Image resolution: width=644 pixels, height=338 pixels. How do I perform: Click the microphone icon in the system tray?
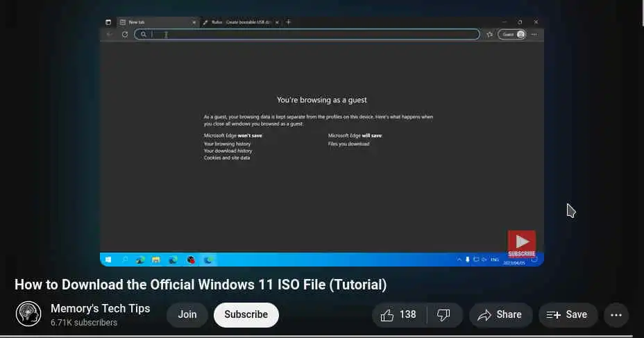[x=468, y=260]
